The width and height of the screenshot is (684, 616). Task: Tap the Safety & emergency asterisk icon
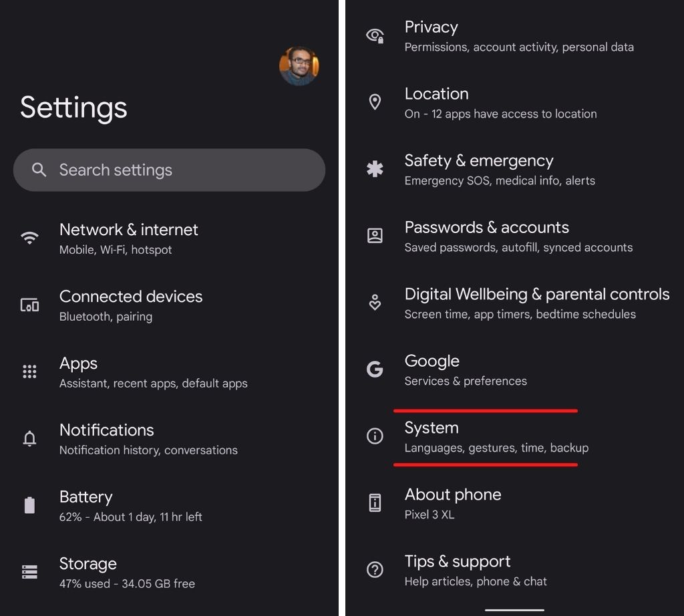[375, 169]
